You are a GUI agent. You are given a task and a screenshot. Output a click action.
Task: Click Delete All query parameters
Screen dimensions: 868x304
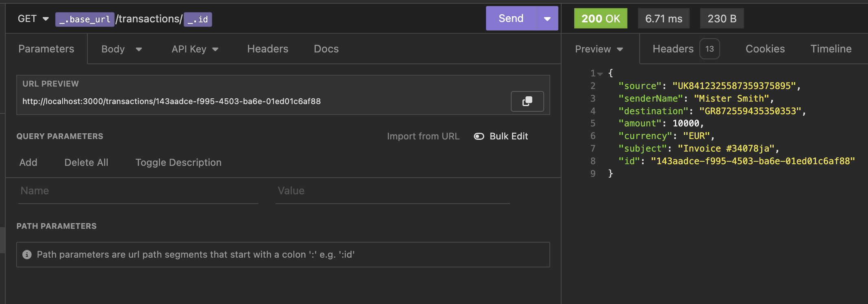tap(86, 163)
